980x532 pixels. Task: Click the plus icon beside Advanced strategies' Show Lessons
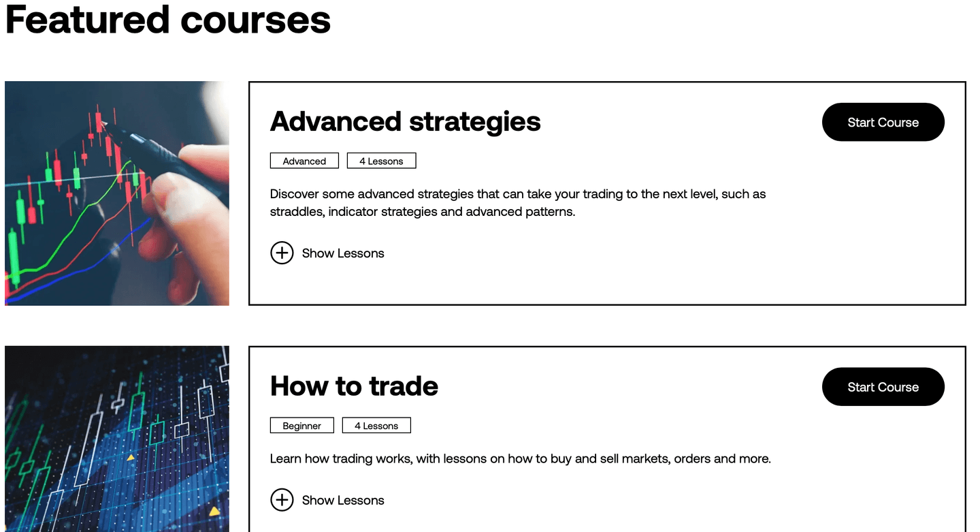tap(282, 253)
